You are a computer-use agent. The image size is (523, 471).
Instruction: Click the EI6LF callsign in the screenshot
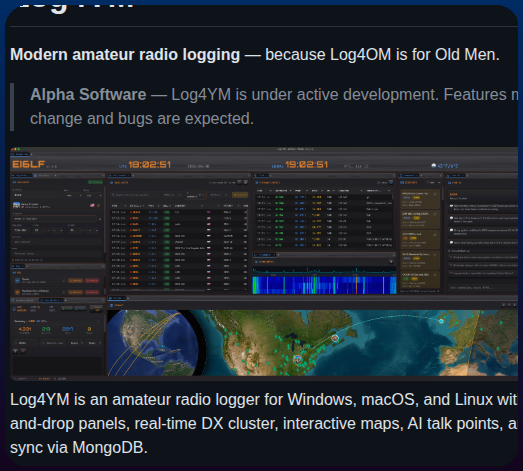[29, 164]
